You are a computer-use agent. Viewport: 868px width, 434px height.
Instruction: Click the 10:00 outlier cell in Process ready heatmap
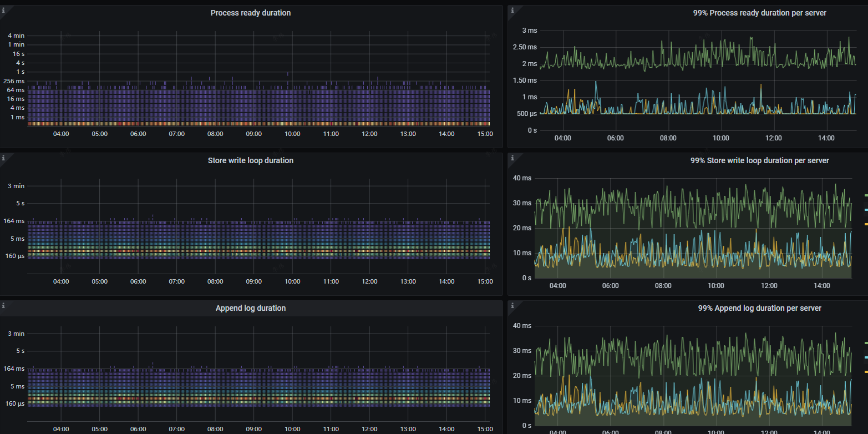(288, 73)
